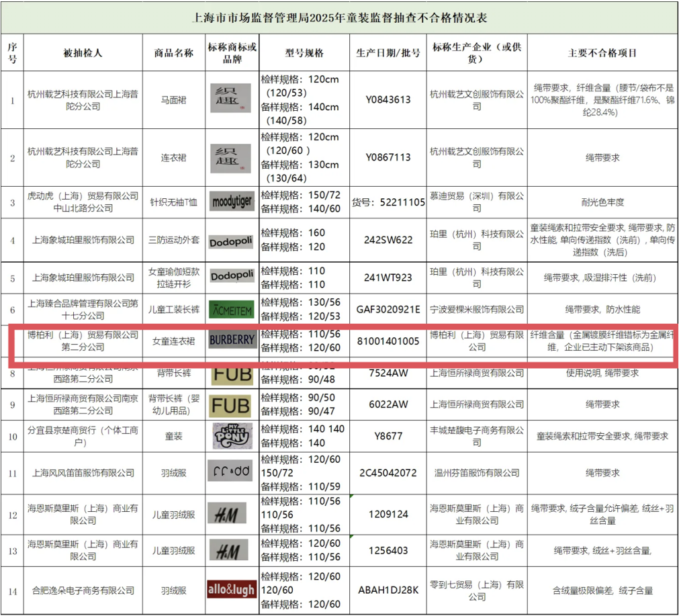The width and height of the screenshot is (679, 616).
Task: Click batch number cell Y0843613
Action: [388, 99]
